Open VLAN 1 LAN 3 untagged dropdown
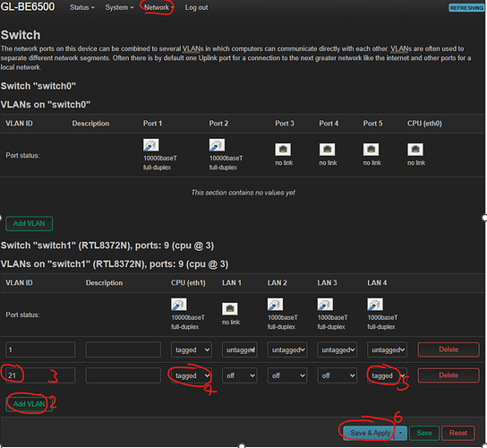The width and height of the screenshot is (487, 448). tap(337, 349)
